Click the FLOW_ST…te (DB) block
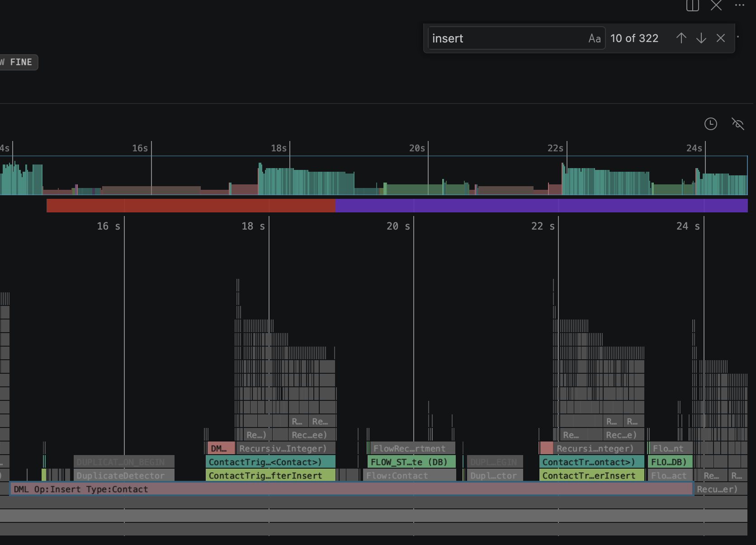 coord(411,462)
